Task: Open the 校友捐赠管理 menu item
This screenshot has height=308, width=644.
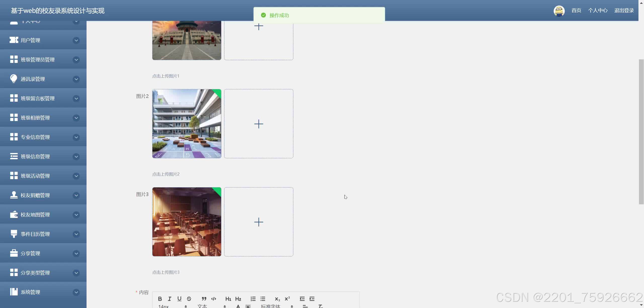Action: pos(35,195)
